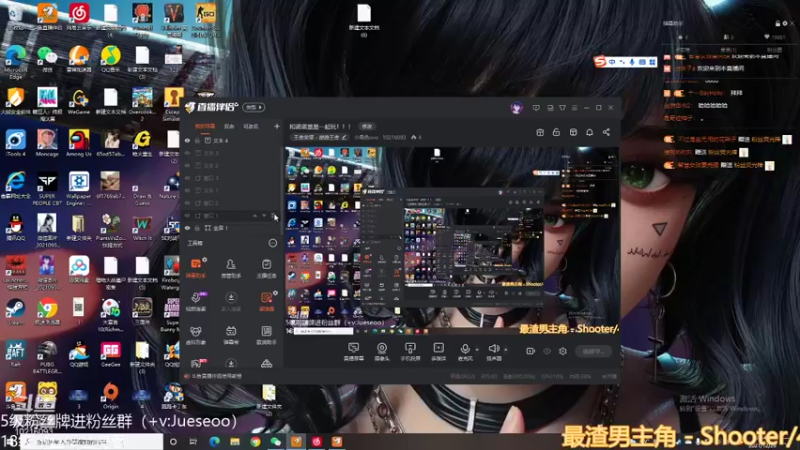
Task: Move 窗口 1 layer down with arrow
Action: (x=264, y=216)
